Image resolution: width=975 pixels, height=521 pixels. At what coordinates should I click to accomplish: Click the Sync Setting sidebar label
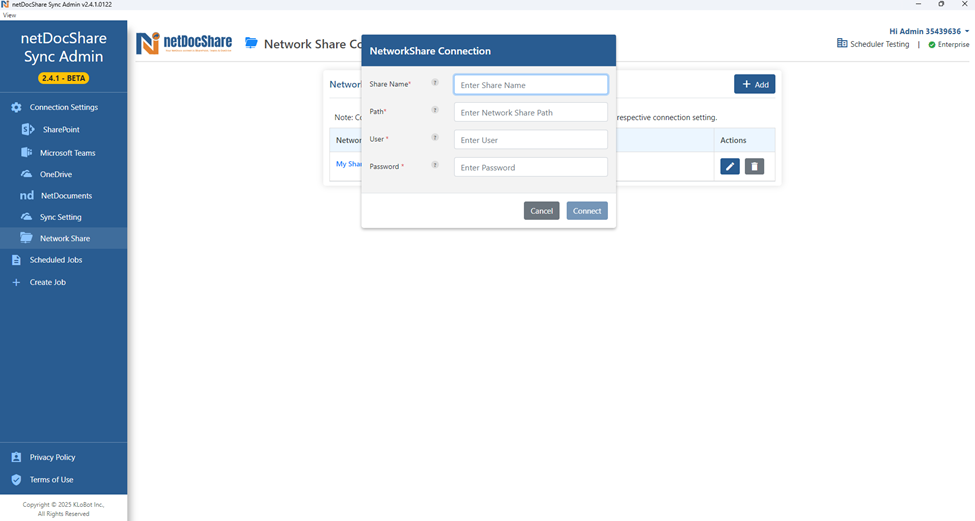coord(60,217)
